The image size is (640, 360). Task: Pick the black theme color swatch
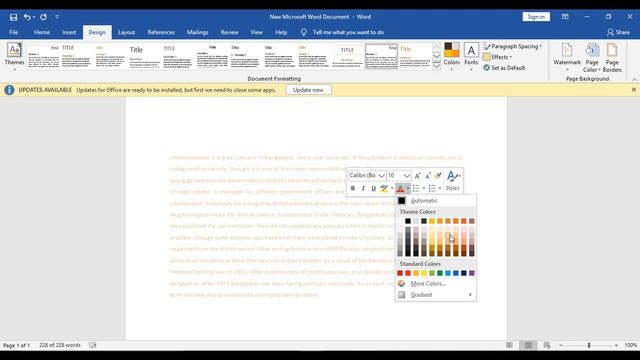coord(408,221)
